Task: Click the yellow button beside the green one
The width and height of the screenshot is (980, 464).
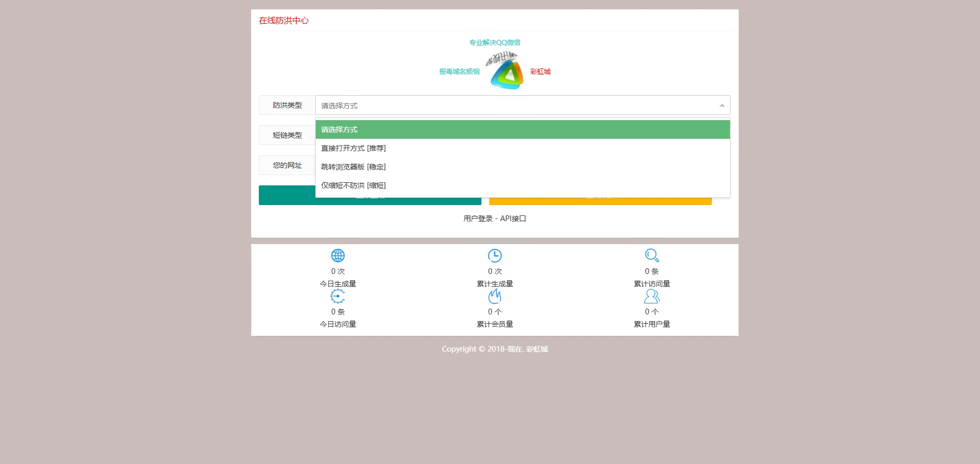Action: pos(601,201)
